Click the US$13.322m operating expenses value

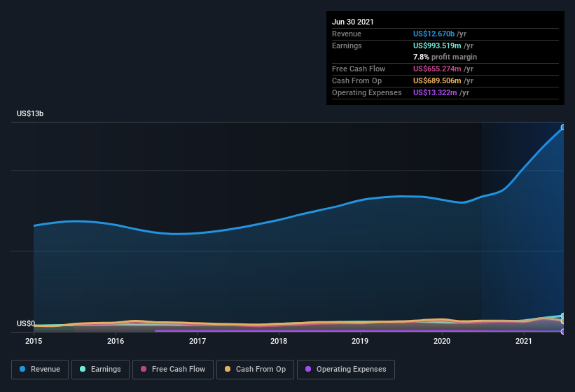coord(435,92)
